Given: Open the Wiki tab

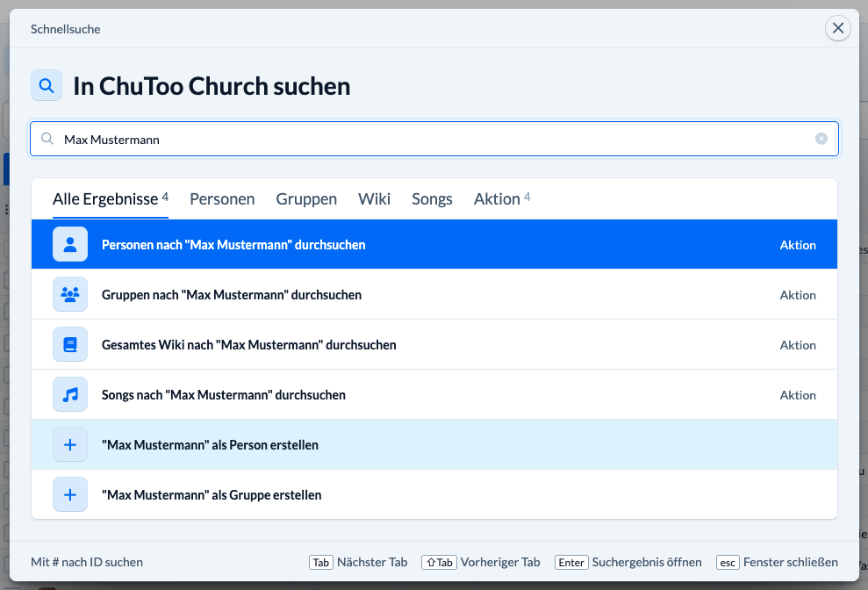Looking at the screenshot, I should 374,199.
